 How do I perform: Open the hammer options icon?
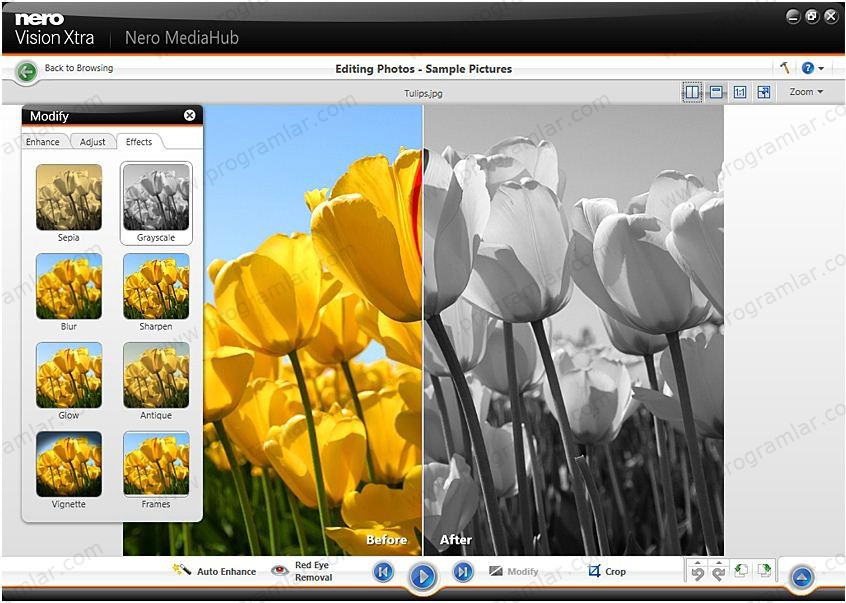tap(785, 68)
